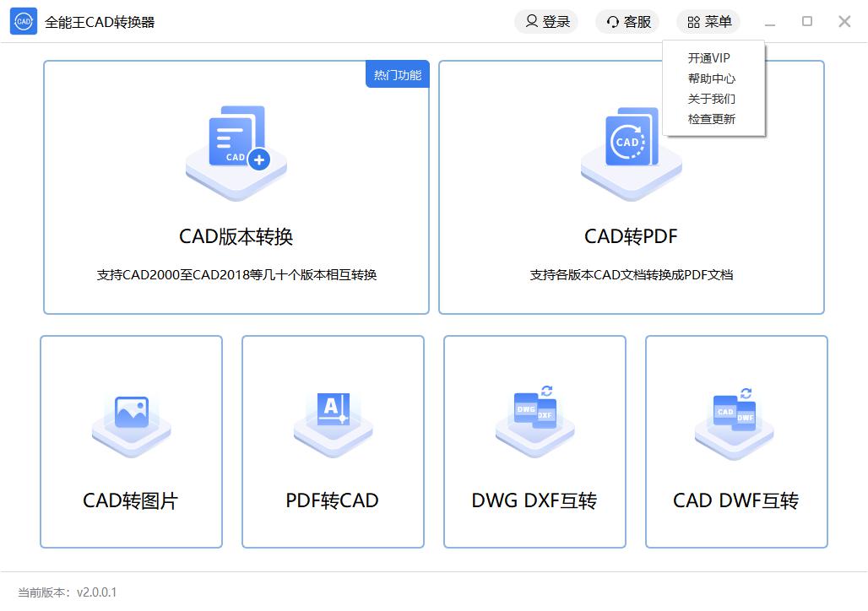Open the 登录 login button
This screenshot has height=611, width=868.
coord(546,22)
